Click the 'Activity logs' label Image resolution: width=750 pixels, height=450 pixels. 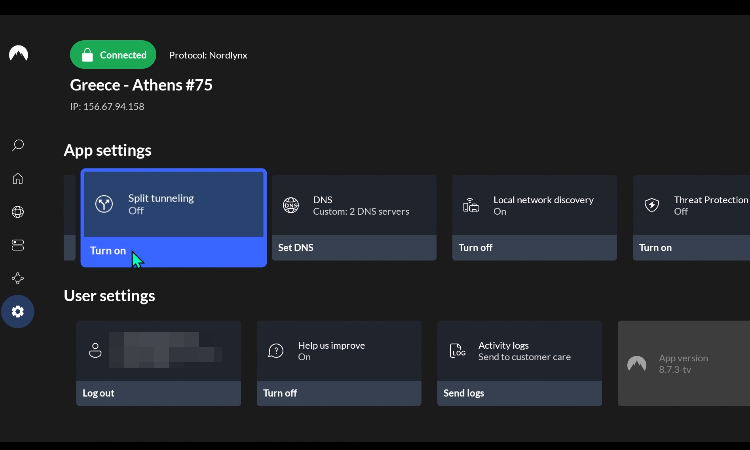click(504, 345)
